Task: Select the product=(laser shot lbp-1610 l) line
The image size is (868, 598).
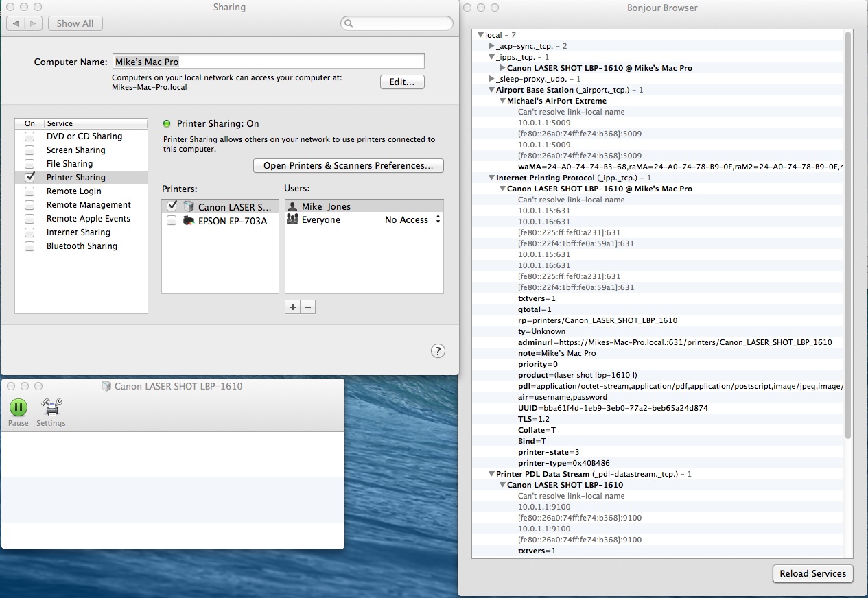Action: (578, 375)
